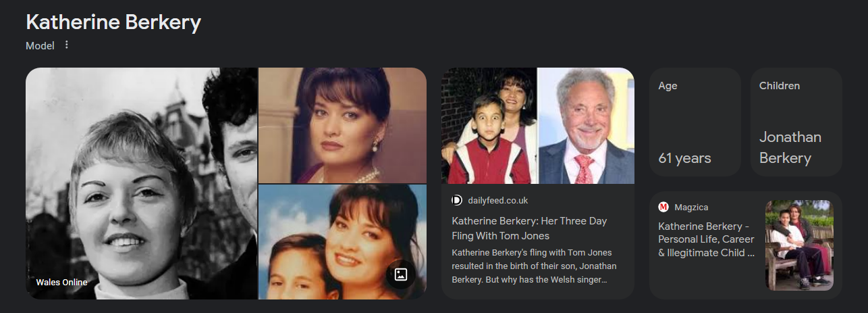Open the Magzica park bench thumbnail
This screenshot has height=313, width=868.
pos(799,245)
